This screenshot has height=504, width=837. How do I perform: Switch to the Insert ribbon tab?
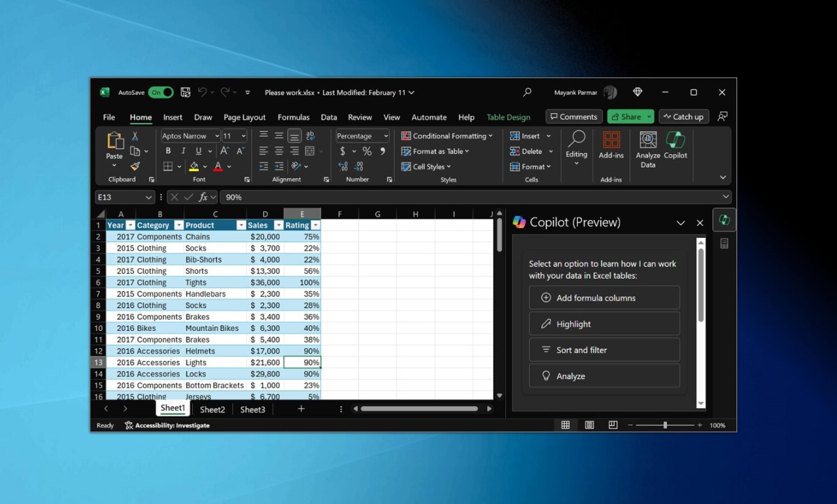[173, 117]
